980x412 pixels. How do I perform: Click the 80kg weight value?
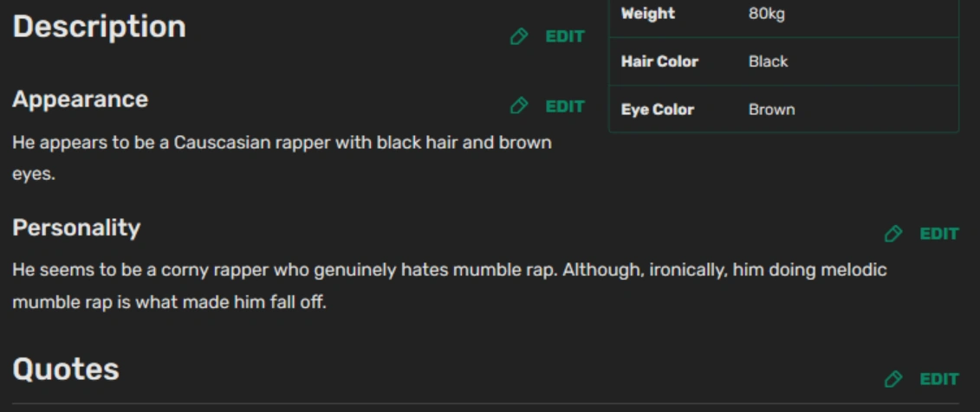coord(767,14)
